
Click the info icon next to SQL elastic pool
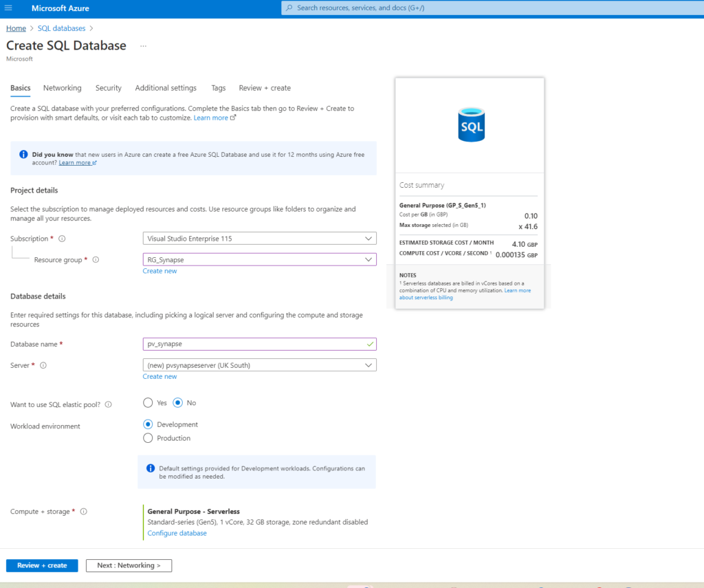coord(108,404)
